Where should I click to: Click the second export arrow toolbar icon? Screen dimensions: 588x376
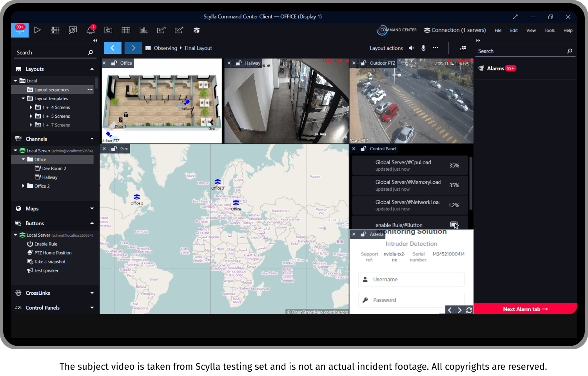179,30
